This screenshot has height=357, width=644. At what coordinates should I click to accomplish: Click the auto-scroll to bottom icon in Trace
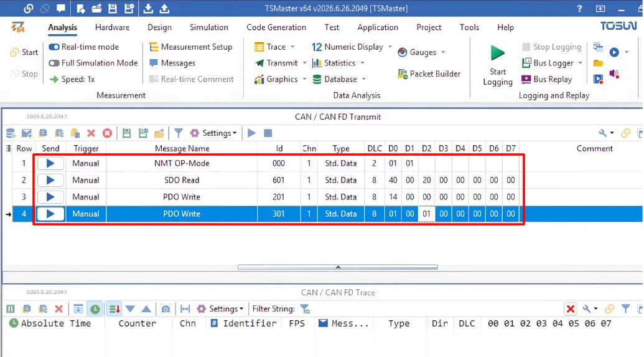point(78,309)
